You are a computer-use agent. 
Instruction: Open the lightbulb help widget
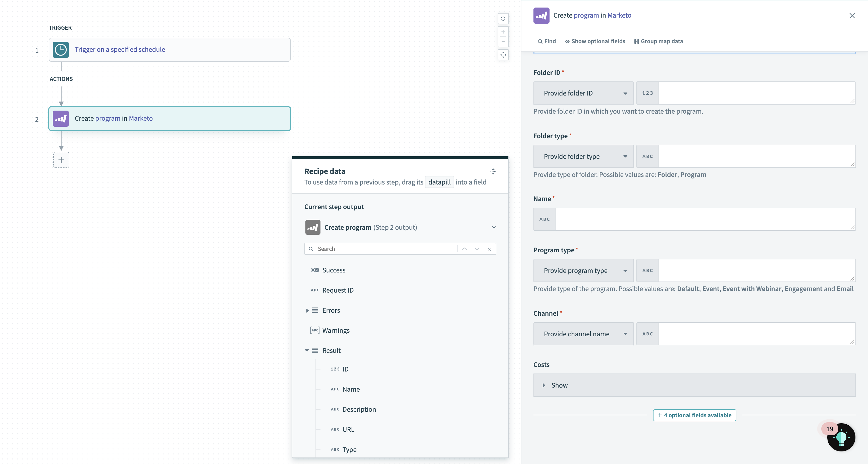[x=841, y=437]
